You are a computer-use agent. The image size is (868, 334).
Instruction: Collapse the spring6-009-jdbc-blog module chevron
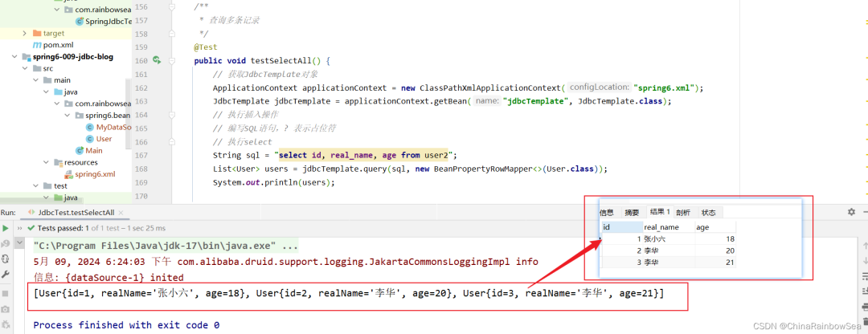(x=14, y=57)
